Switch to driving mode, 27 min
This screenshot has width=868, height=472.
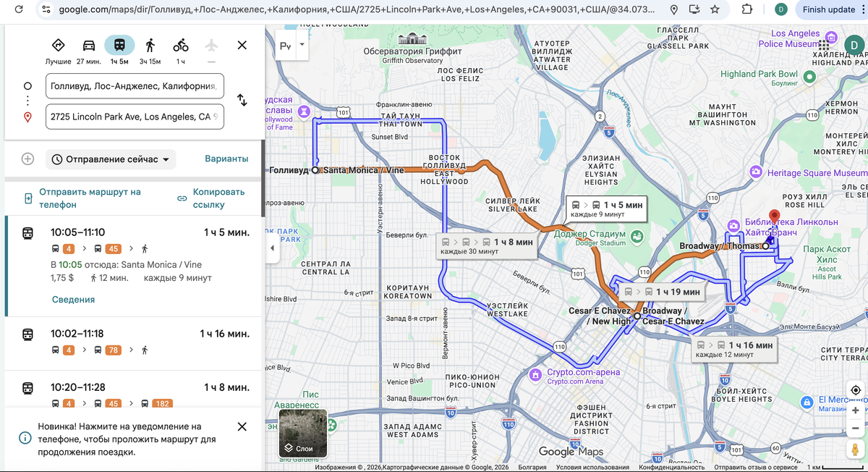tap(89, 46)
